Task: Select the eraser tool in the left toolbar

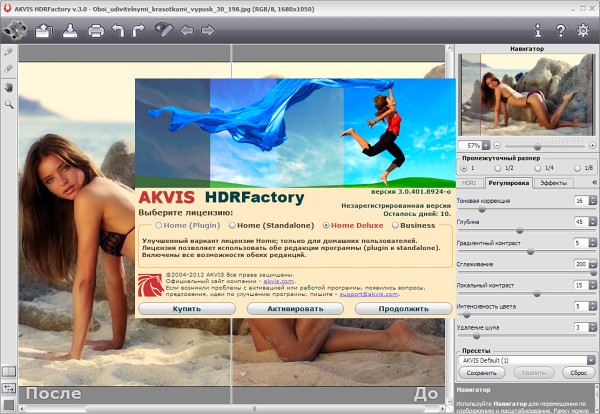Action: pos(8,69)
